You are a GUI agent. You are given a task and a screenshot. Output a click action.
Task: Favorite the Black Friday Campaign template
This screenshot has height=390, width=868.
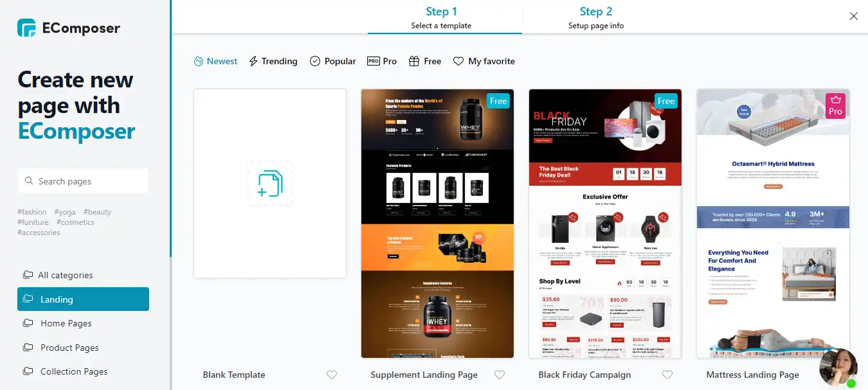[667, 375]
